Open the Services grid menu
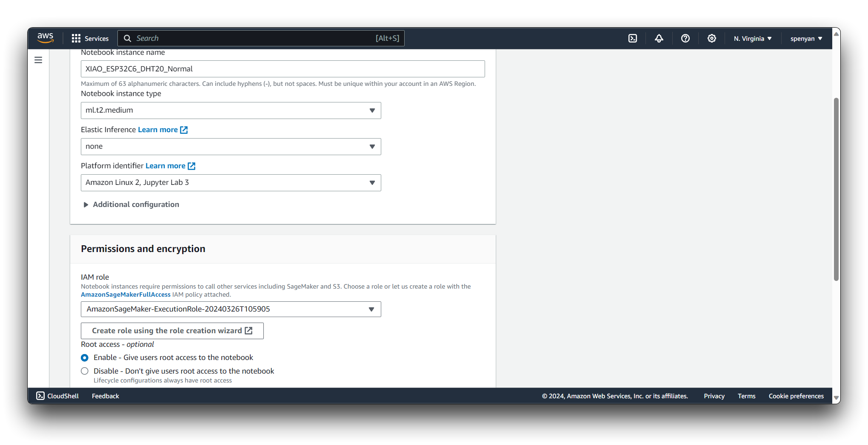The width and height of the screenshot is (868, 445). click(90, 38)
